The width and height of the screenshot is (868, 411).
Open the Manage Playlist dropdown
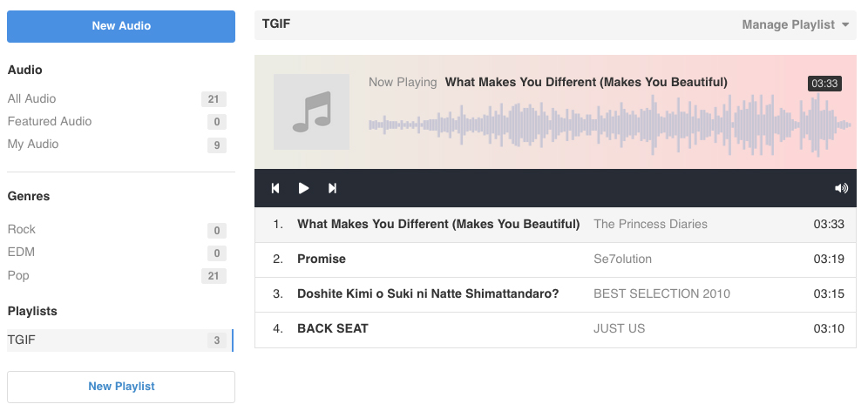(x=795, y=24)
